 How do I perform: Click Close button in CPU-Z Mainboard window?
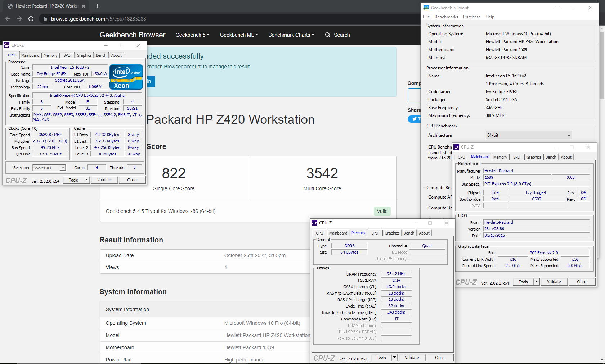582,282
